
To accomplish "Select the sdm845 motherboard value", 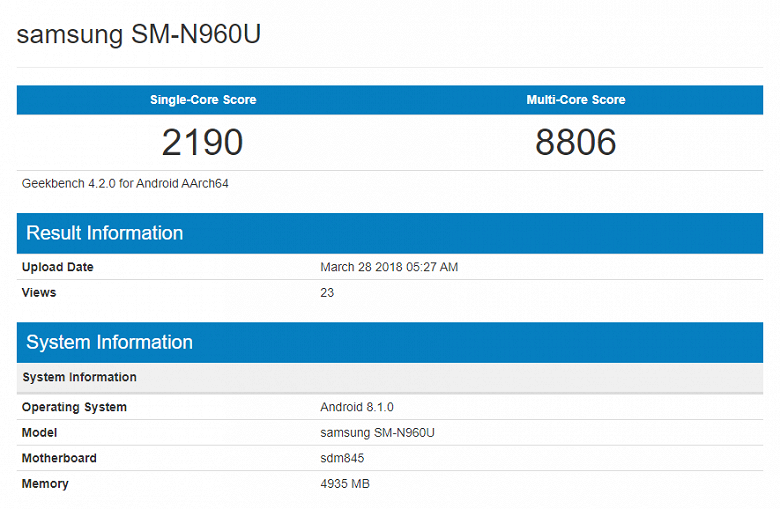I will pos(342,458).
